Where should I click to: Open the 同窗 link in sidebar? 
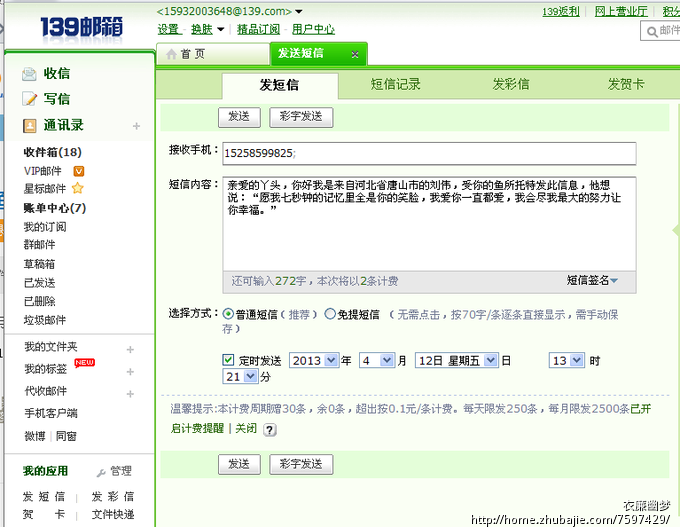pos(66,436)
